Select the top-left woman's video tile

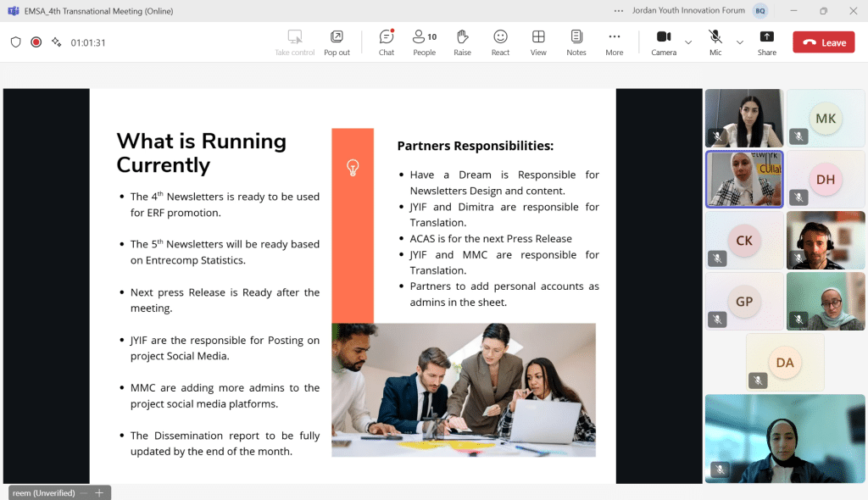pyautogui.click(x=744, y=118)
